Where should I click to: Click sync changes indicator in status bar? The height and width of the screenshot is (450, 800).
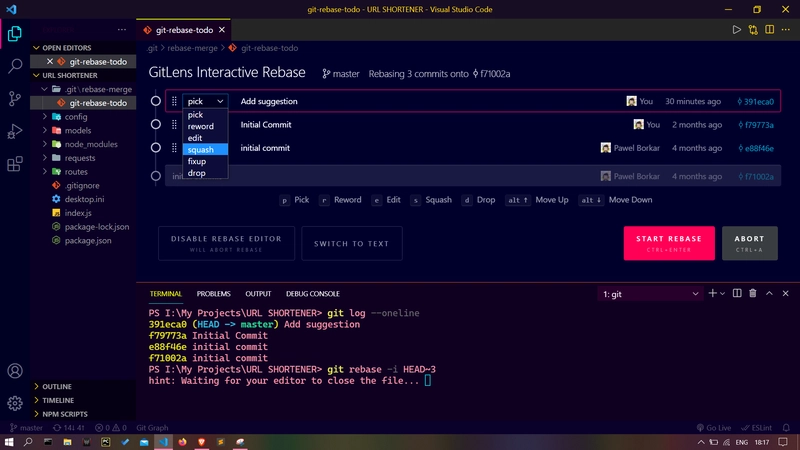pos(69,428)
